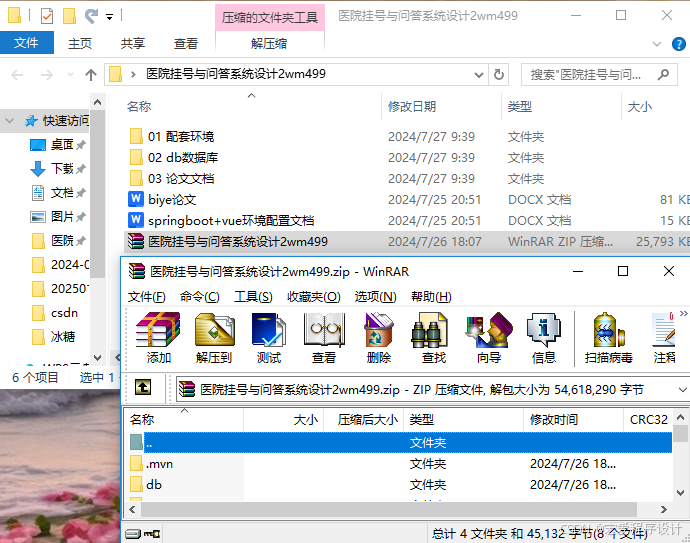690x543 pixels.
Task: Sort archive by CRC32 column
Action: (x=649, y=419)
